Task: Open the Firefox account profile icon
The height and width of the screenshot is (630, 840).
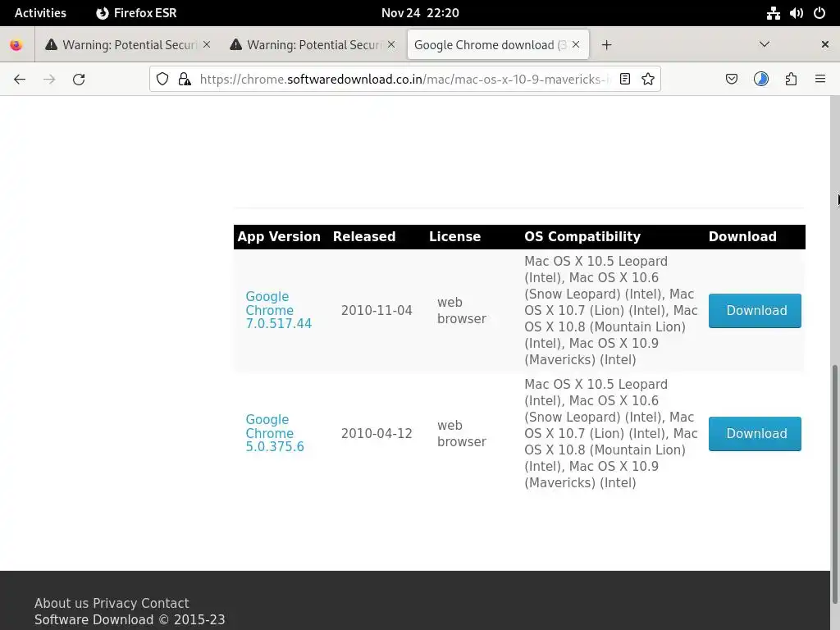Action: tap(761, 80)
